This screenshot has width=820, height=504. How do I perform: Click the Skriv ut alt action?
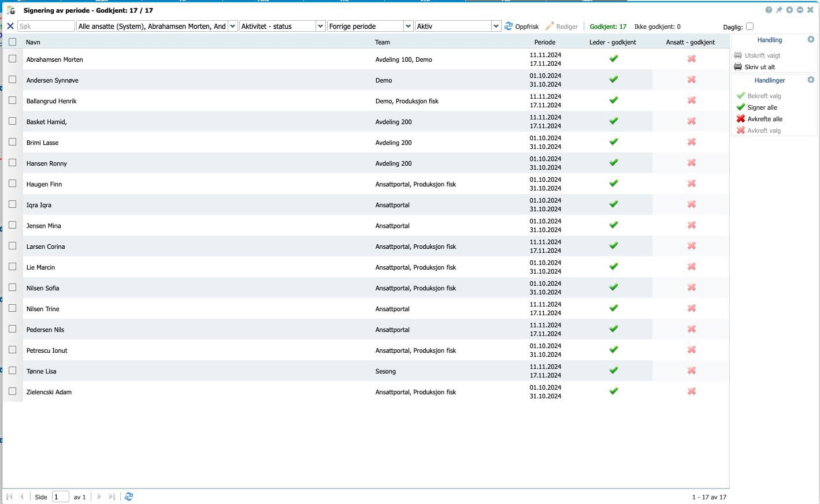[760, 67]
